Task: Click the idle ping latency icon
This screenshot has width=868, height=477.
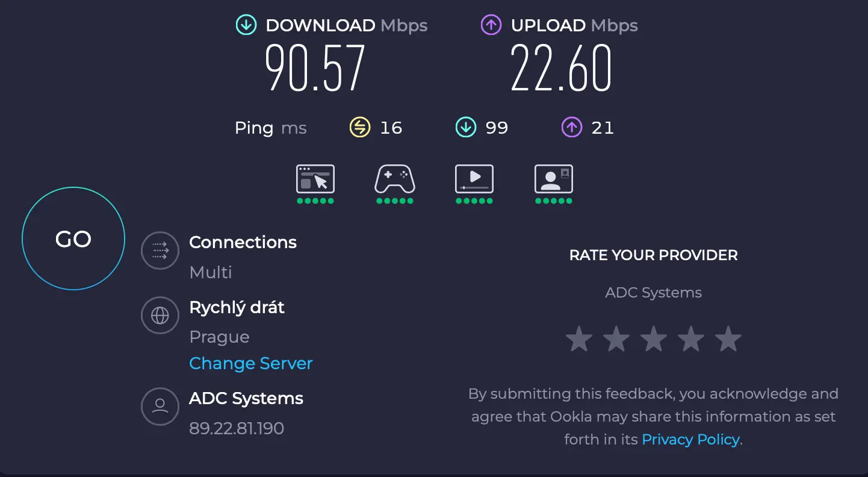Action: coord(359,127)
